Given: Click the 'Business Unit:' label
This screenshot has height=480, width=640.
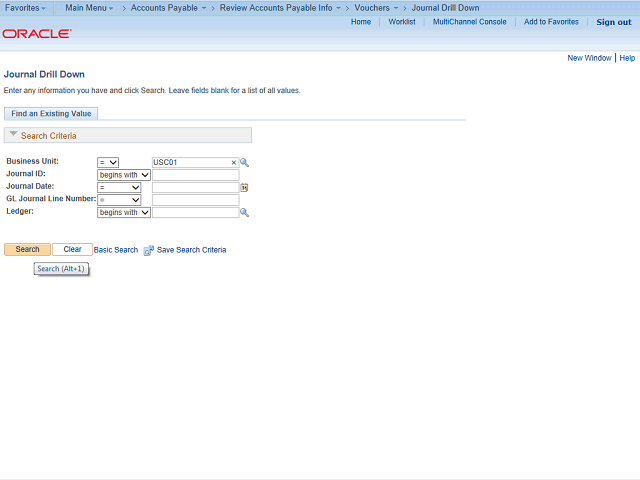Looking at the screenshot, I should point(33,161).
